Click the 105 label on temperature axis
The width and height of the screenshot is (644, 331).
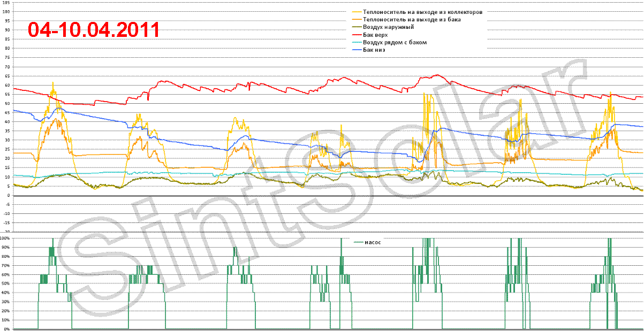(x=7, y=2)
